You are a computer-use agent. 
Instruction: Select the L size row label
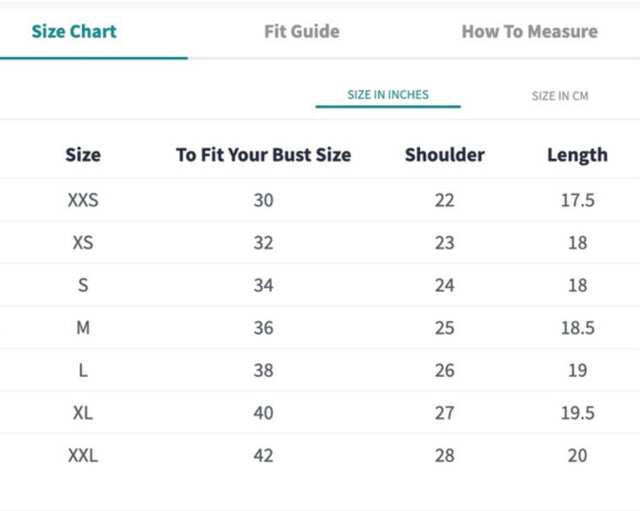point(83,370)
